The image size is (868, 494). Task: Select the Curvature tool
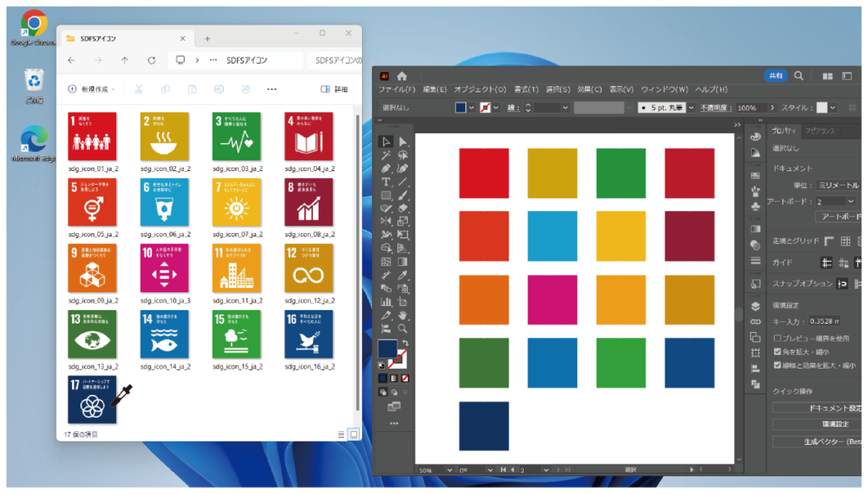coord(403,168)
